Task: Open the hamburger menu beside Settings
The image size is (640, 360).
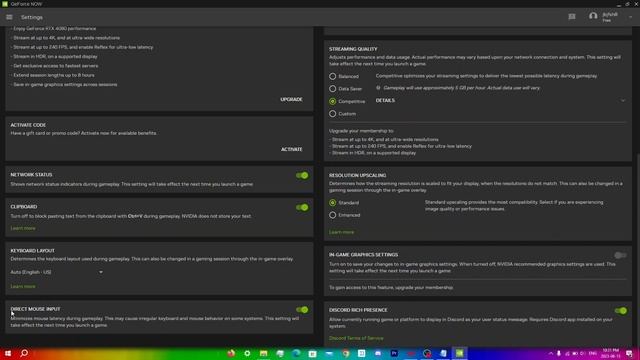Action: [x=9, y=17]
